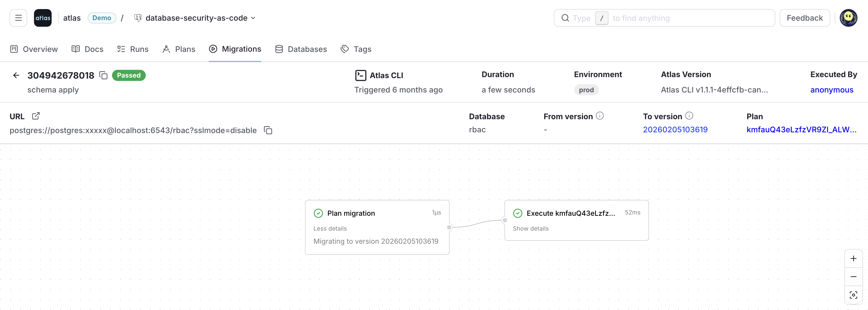This screenshot has height=310, width=868.
Task: Expand Execute step with Show details
Action: tap(530, 228)
